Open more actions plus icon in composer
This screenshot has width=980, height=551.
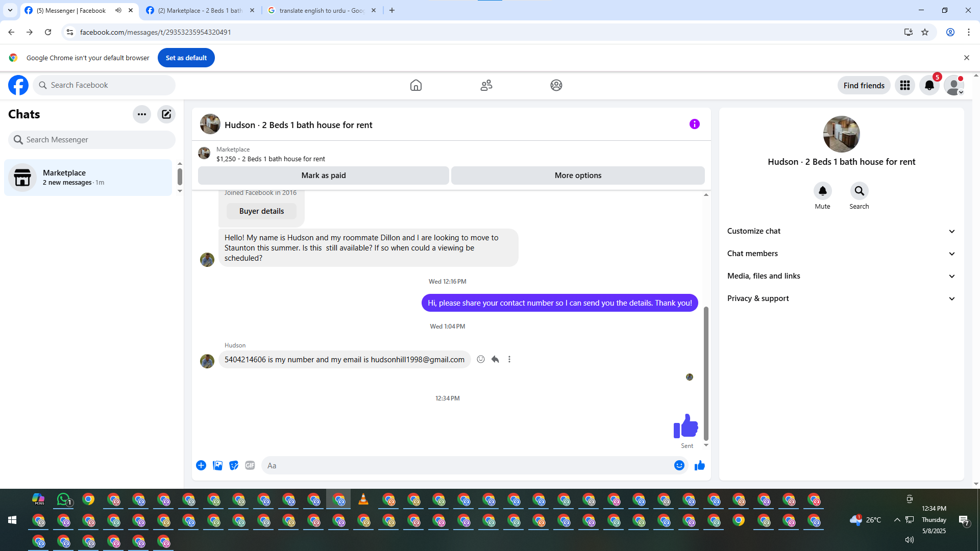(201, 465)
